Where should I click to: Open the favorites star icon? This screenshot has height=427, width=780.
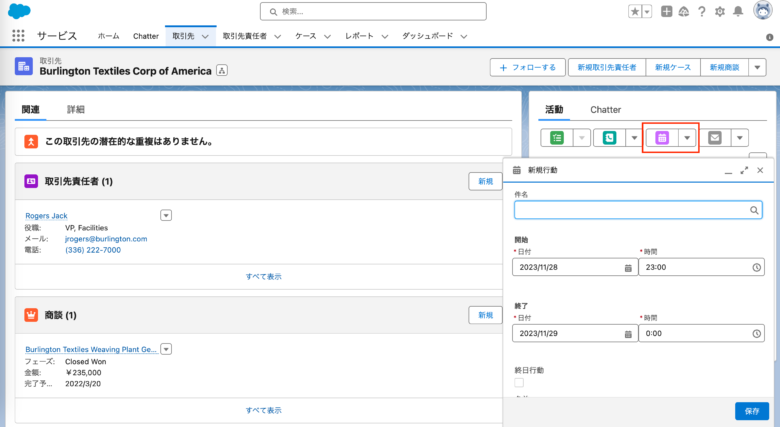point(635,11)
